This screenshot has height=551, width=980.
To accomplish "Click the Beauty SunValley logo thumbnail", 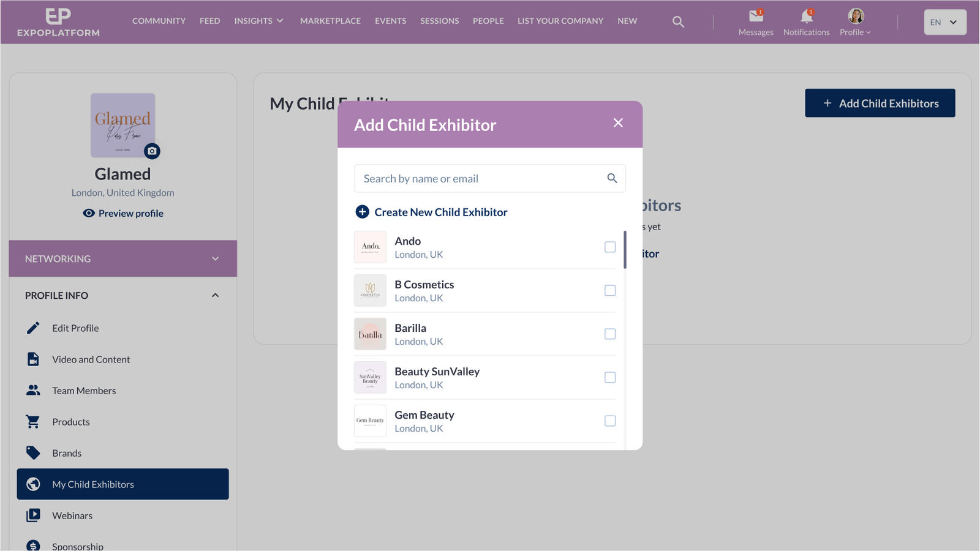I will pyautogui.click(x=370, y=377).
